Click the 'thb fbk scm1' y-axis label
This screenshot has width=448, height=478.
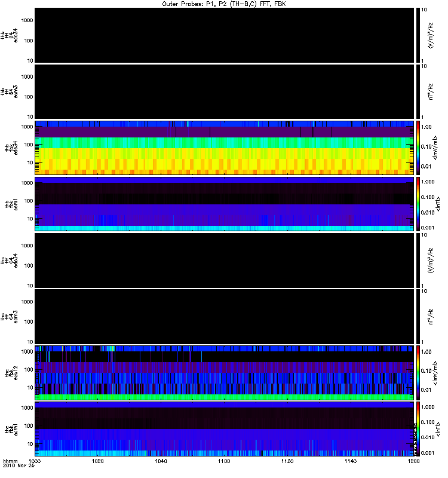(11, 204)
